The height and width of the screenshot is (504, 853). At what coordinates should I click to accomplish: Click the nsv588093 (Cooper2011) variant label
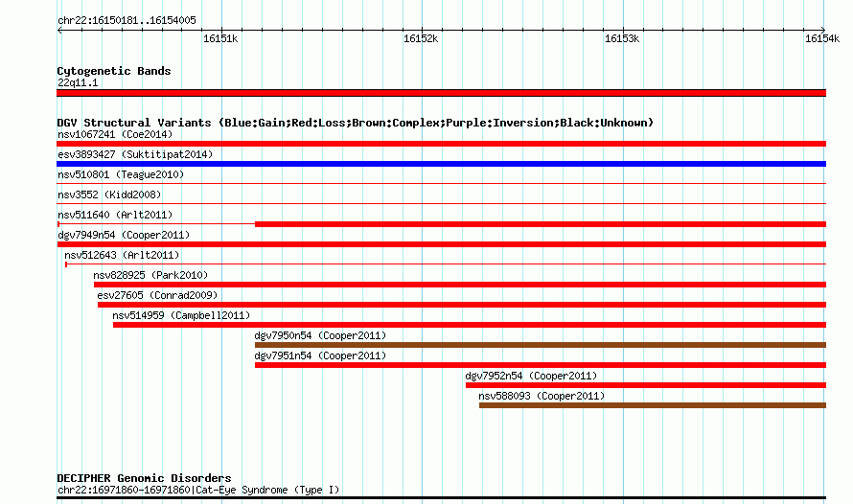542,396
